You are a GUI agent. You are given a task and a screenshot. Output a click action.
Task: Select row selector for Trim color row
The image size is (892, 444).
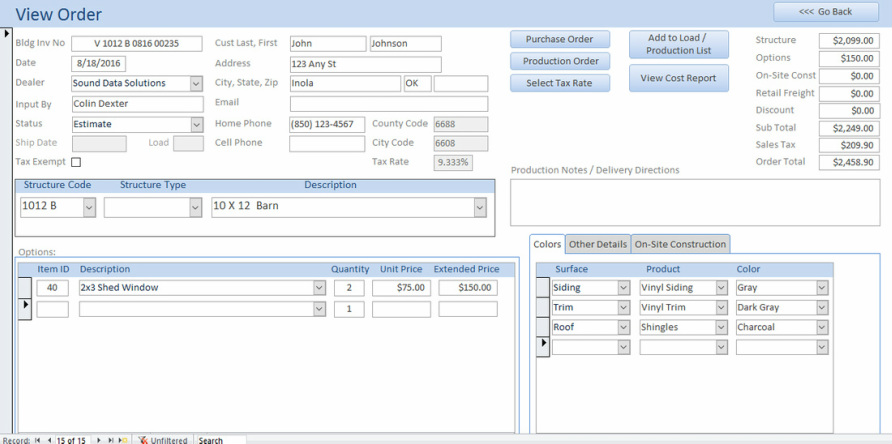click(543, 307)
